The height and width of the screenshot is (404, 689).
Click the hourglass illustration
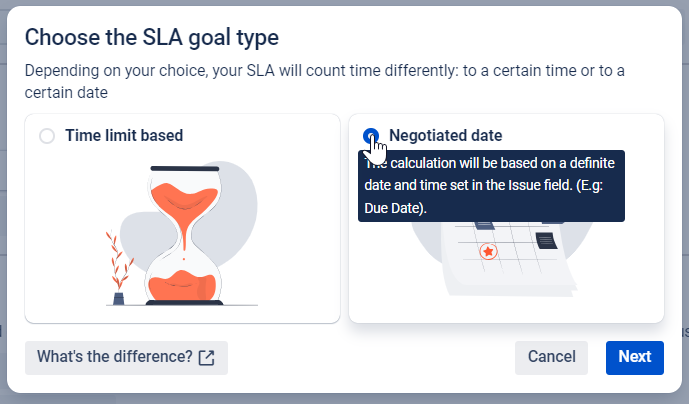184,236
